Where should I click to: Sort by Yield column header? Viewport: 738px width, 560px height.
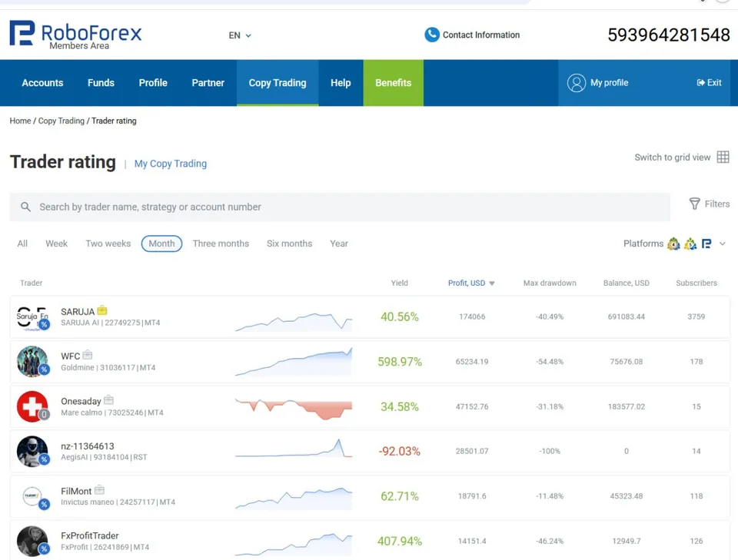(x=399, y=283)
